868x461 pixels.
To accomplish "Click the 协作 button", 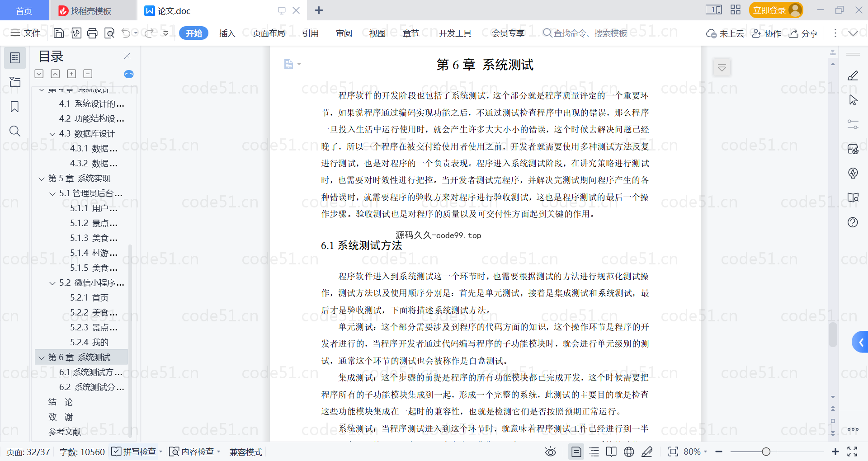I will click(x=767, y=33).
